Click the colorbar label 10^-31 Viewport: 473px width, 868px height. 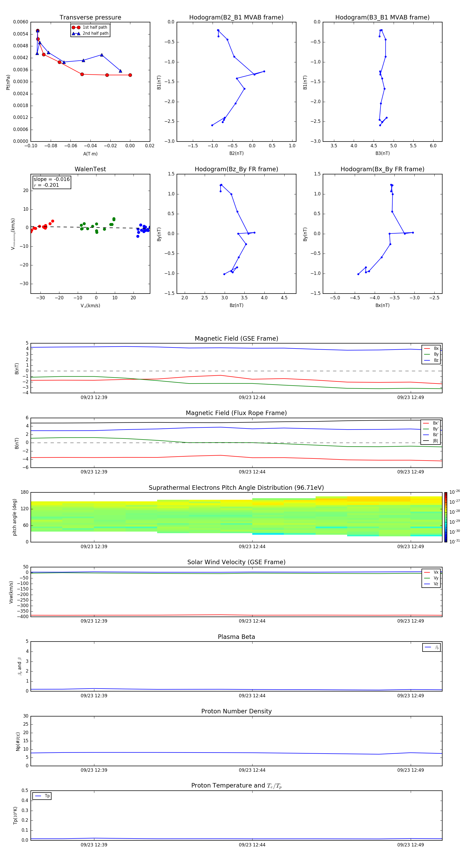[455, 542]
